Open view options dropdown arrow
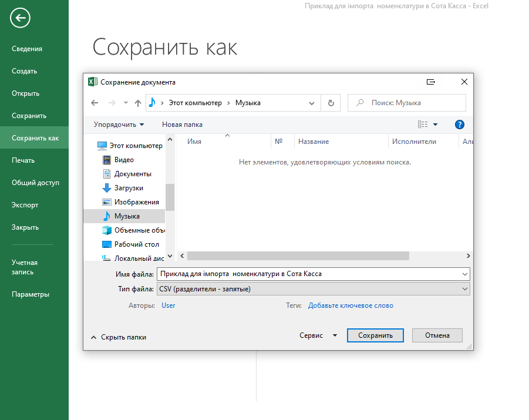529x420 pixels. (x=435, y=125)
